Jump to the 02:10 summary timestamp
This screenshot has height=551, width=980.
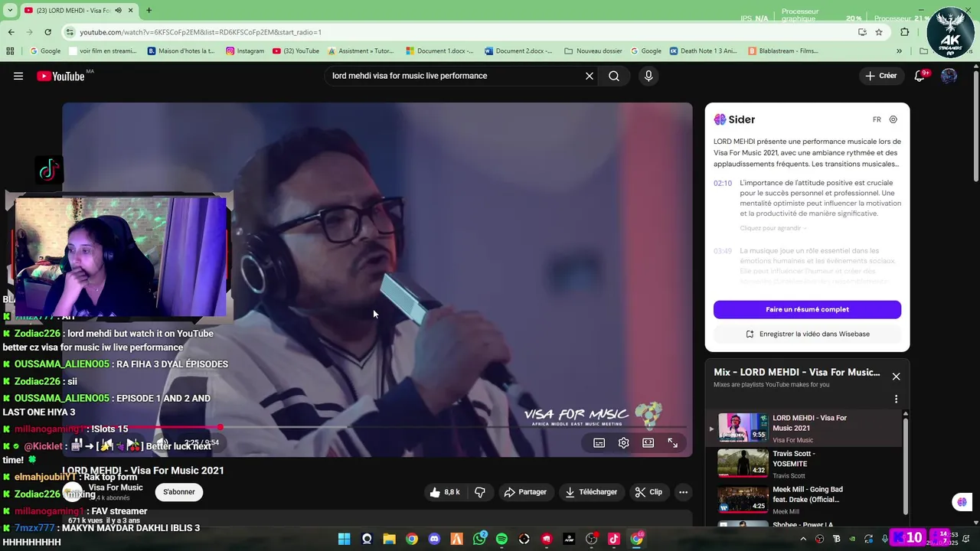click(723, 184)
